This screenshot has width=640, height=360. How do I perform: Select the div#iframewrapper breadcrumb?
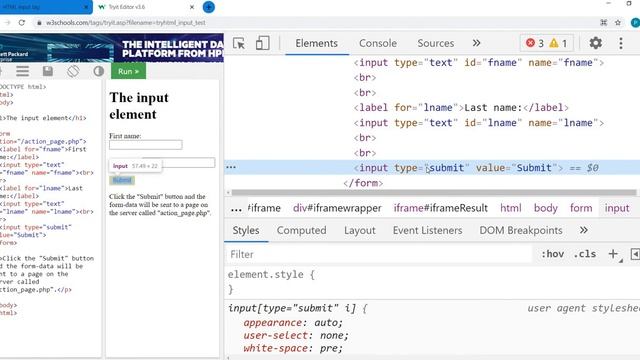point(337,208)
